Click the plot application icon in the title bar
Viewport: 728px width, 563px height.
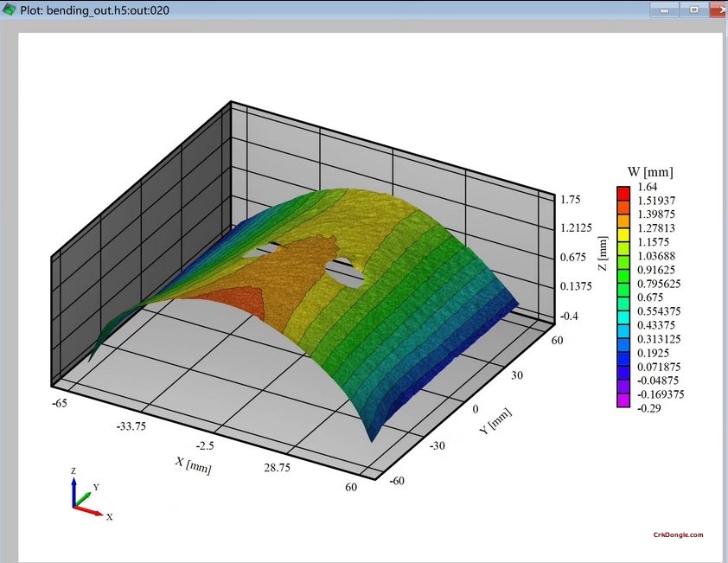click(10, 10)
